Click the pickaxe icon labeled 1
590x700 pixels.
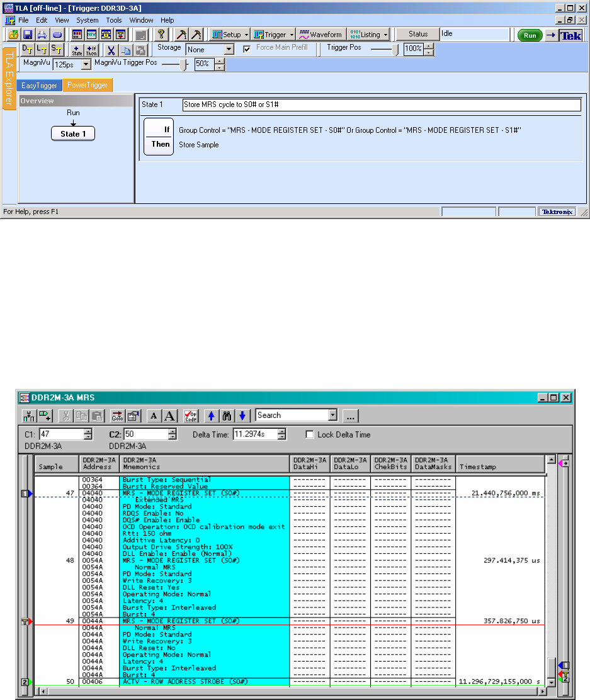pyautogui.click(x=181, y=35)
